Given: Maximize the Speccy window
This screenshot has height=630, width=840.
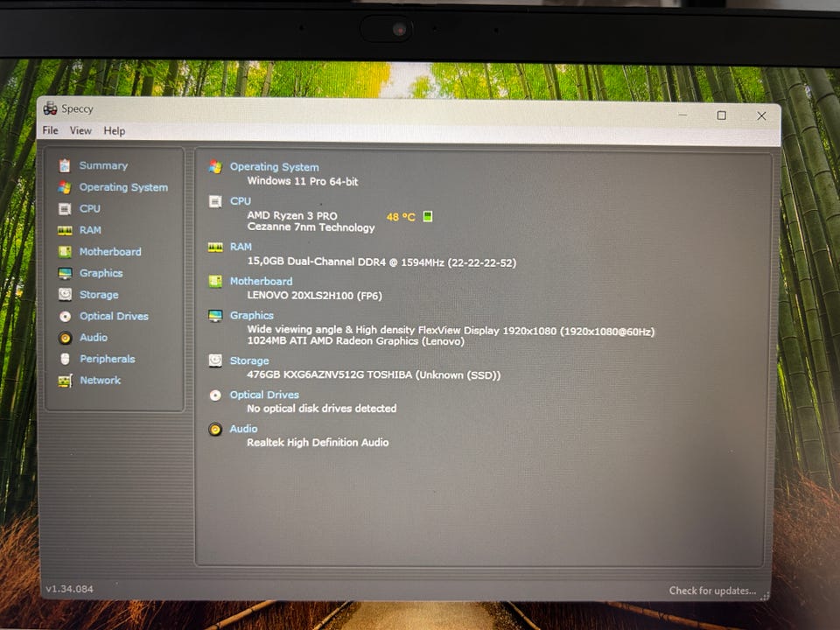Looking at the screenshot, I should [x=722, y=115].
